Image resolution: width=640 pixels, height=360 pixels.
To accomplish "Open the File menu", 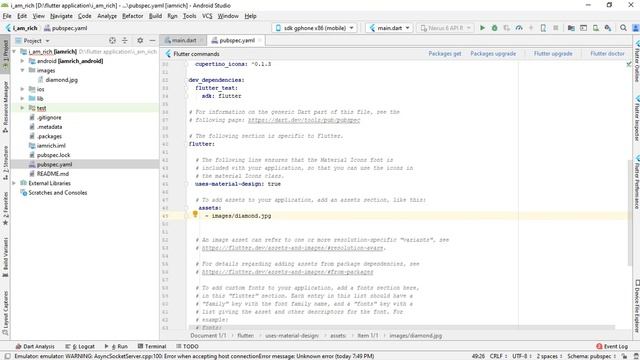I will coord(7,16).
